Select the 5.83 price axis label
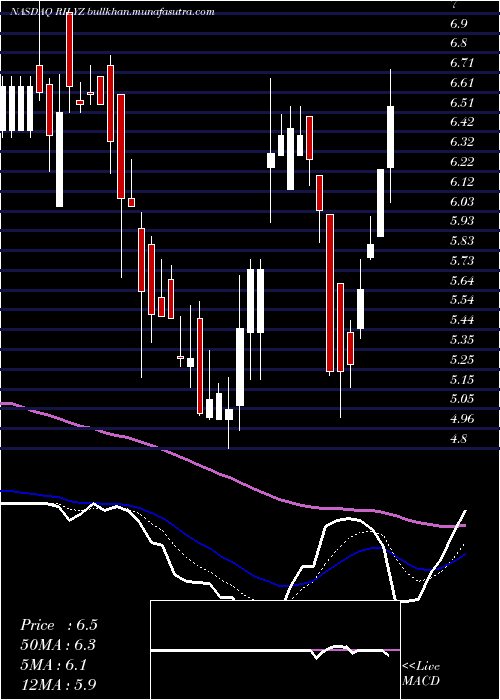Viewport: 500px width, 700px height. click(x=461, y=241)
